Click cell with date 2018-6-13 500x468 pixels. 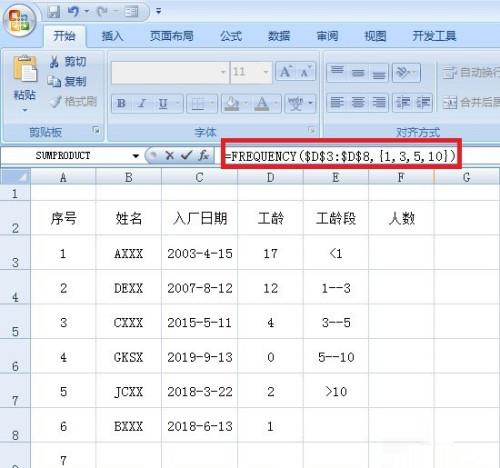(x=200, y=426)
